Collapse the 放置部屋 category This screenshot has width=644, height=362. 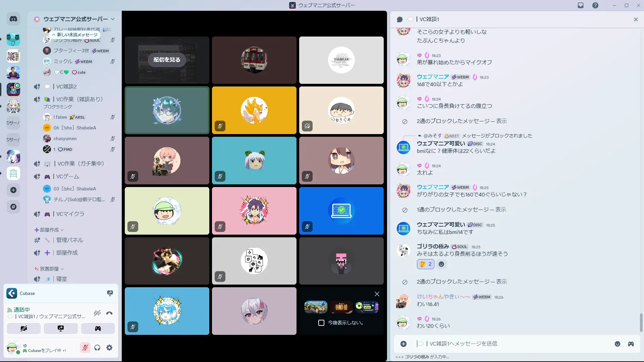click(x=49, y=269)
